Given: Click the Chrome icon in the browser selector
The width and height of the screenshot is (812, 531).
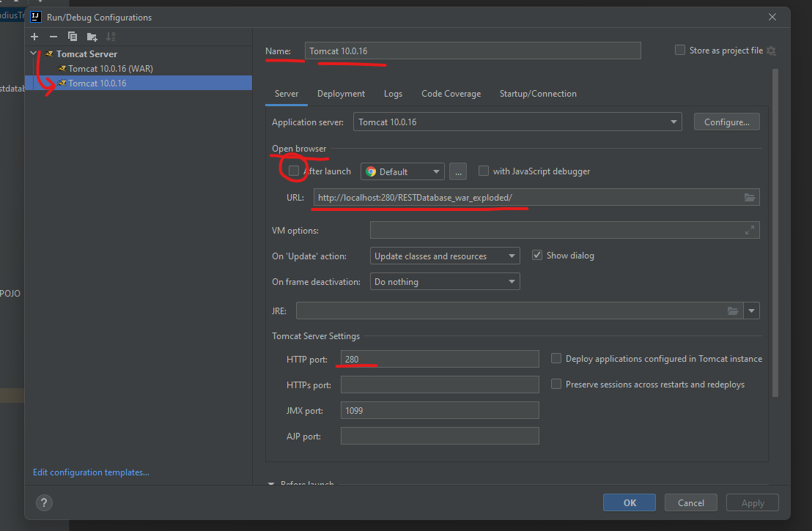Looking at the screenshot, I should (371, 172).
